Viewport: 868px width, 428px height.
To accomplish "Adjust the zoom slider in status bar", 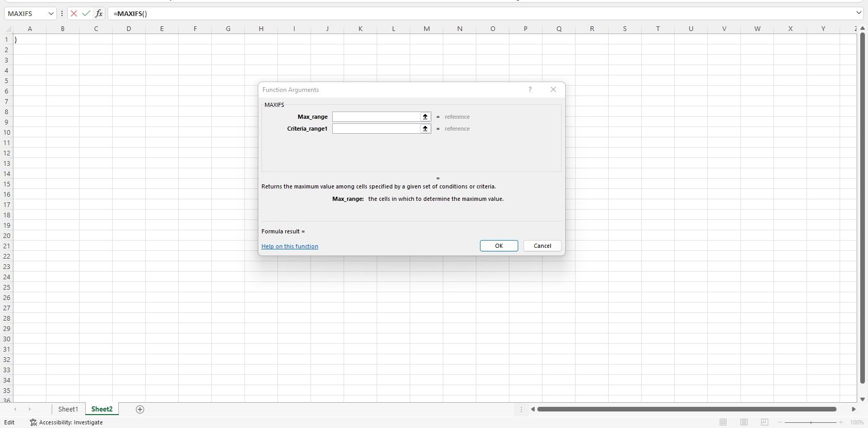I will (x=811, y=422).
